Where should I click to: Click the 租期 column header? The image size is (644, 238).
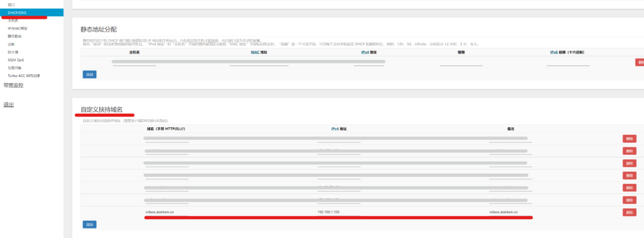(x=461, y=52)
